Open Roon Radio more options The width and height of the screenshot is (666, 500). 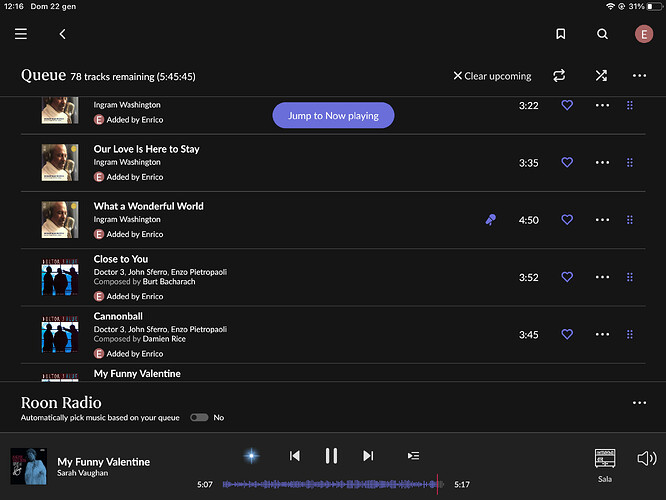click(639, 403)
